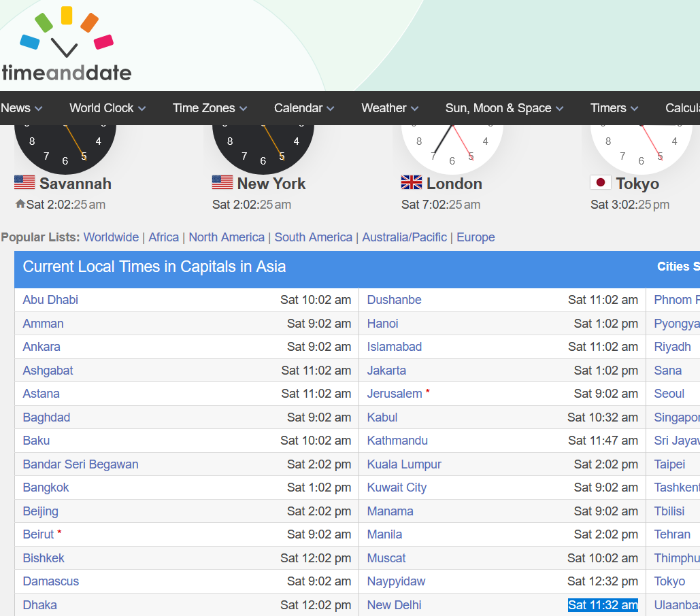This screenshot has height=616, width=700.
Task: Expand the Calendar chevron
Action: tap(331, 108)
